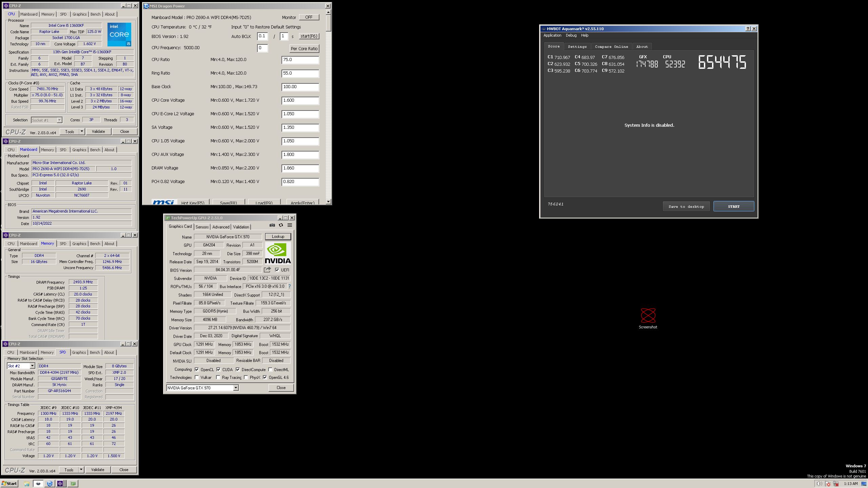Open the Socket #1 selection dropdown
This screenshot has height=488, width=868.
click(x=59, y=120)
